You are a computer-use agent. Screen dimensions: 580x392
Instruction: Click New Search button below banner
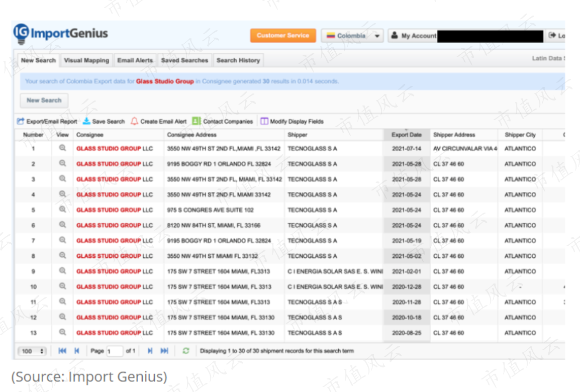pos(44,100)
